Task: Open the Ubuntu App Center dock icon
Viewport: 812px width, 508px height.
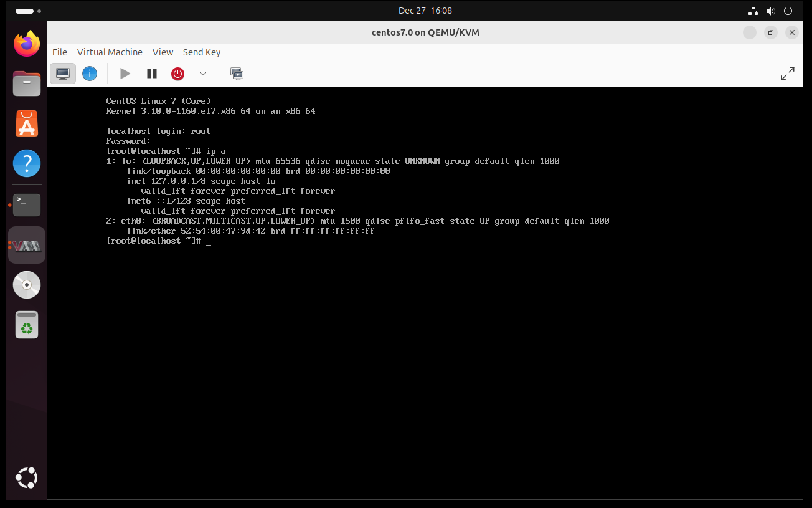Action: [x=27, y=123]
